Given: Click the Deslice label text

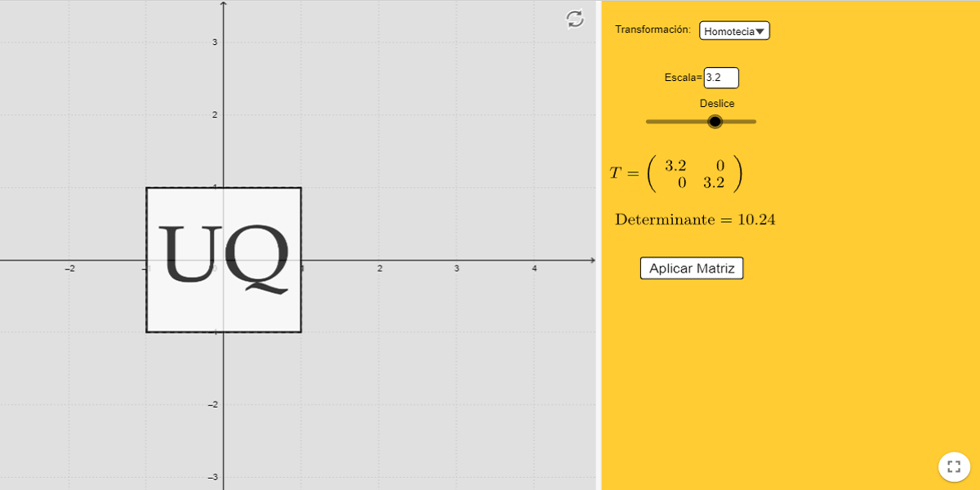Looking at the screenshot, I should pyautogui.click(x=717, y=104).
